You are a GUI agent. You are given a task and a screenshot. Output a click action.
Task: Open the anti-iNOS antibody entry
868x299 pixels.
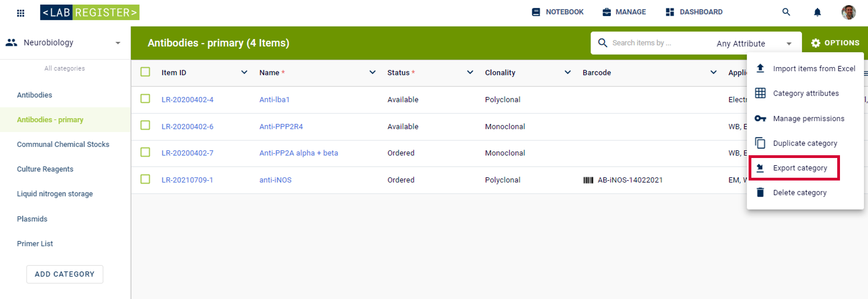click(276, 180)
